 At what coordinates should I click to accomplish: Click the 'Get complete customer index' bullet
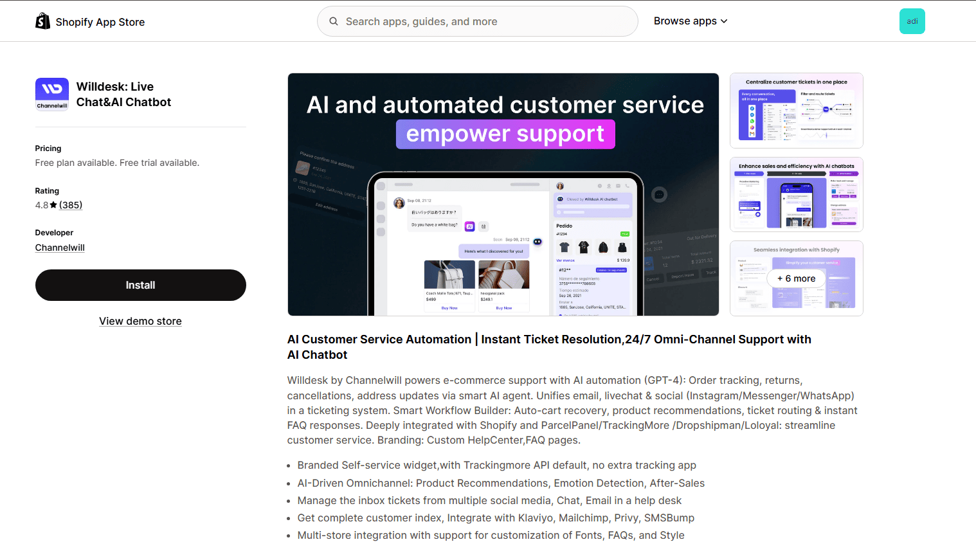tap(496, 518)
